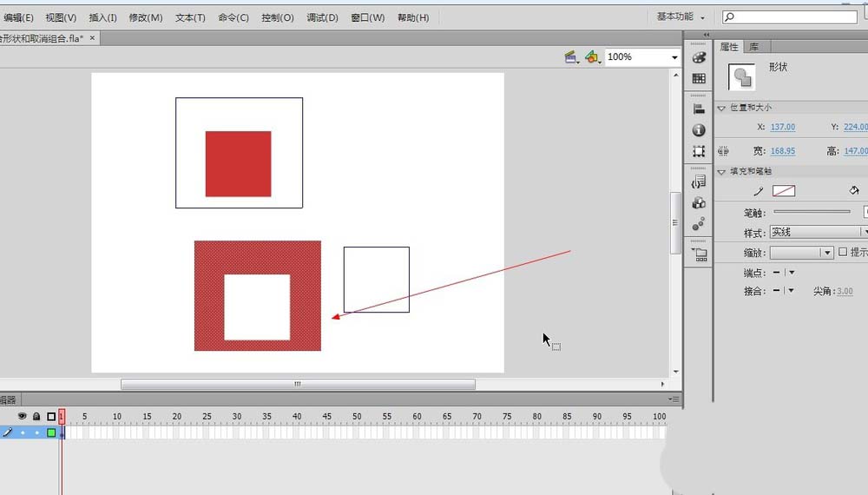Image resolution: width=868 pixels, height=495 pixels.
Task: Open the Swatches grid panel icon
Action: click(x=699, y=79)
